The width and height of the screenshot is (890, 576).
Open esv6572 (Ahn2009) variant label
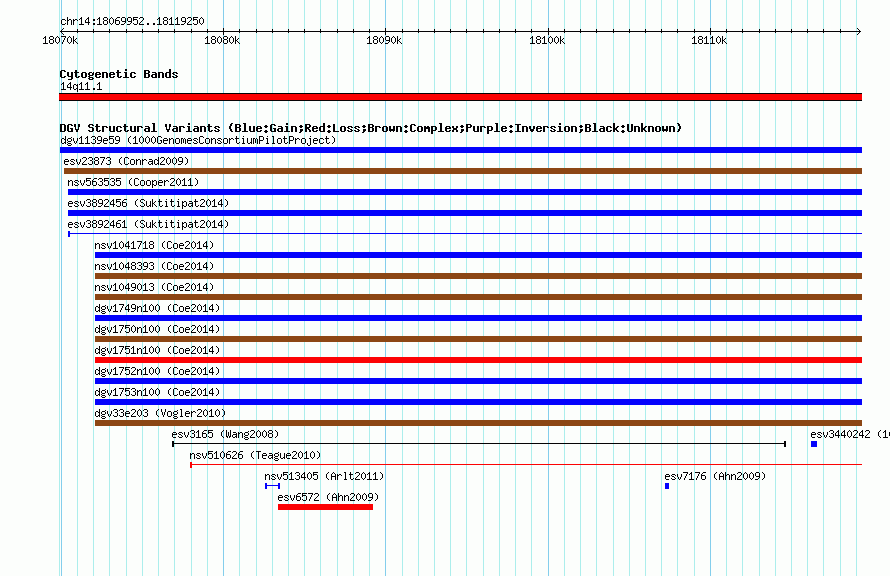tap(328, 497)
